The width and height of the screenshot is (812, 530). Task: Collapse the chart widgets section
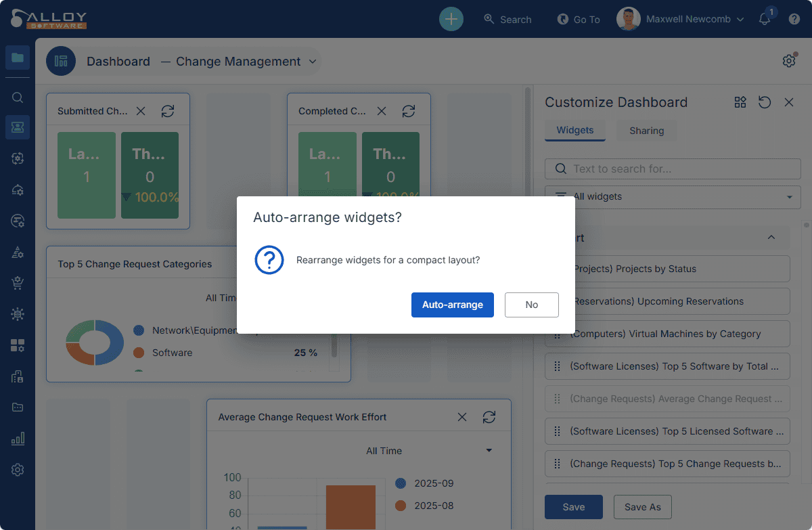[x=771, y=238]
